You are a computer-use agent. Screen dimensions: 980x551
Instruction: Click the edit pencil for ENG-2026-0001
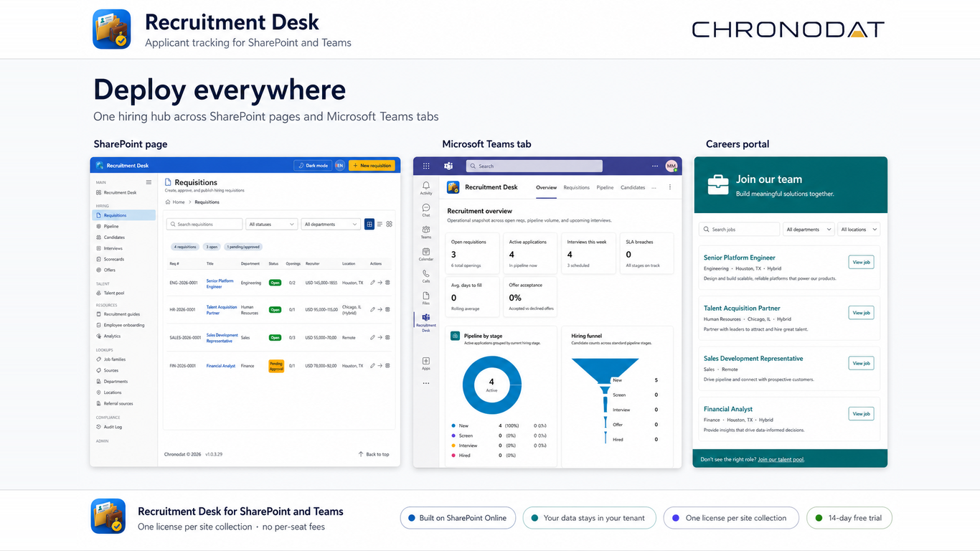372,283
